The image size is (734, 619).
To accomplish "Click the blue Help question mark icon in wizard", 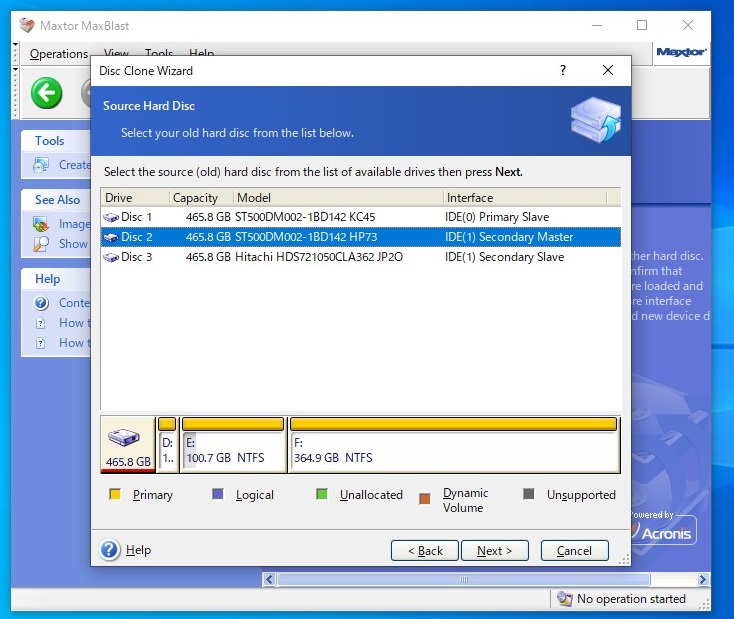I will (x=110, y=550).
